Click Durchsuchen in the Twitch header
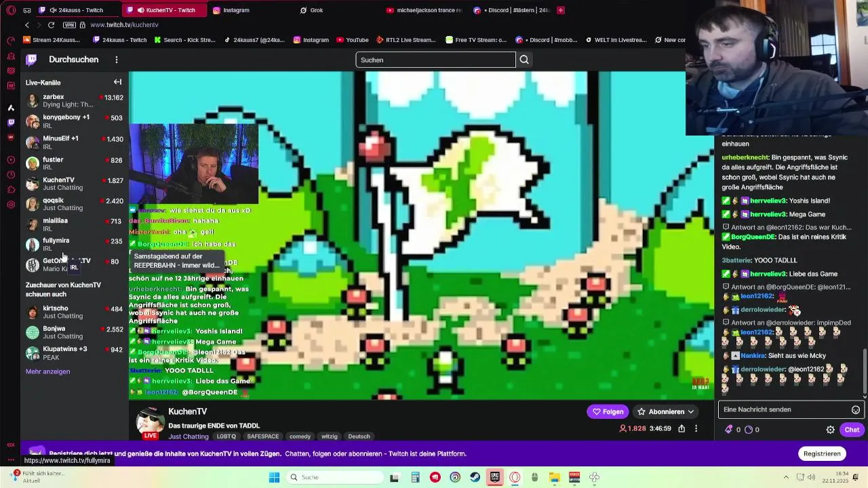The width and height of the screenshot is (868, 488). tap(74, 60)
